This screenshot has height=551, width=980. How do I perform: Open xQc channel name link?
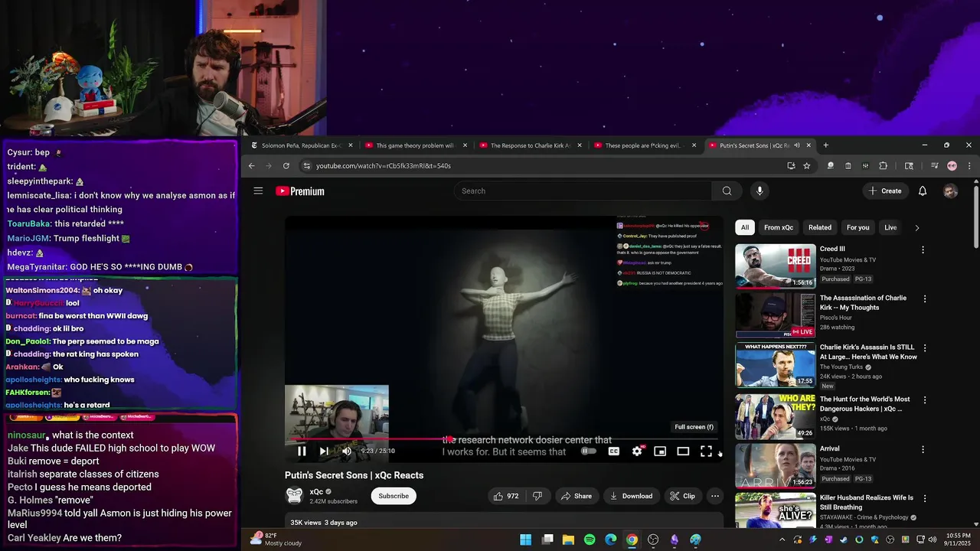(316, 492)
